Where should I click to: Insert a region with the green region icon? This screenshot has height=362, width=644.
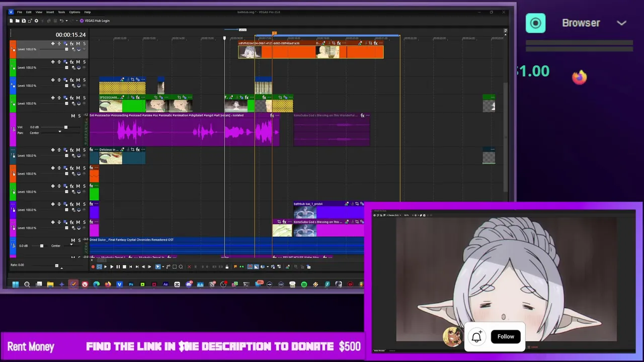(242, 266)
